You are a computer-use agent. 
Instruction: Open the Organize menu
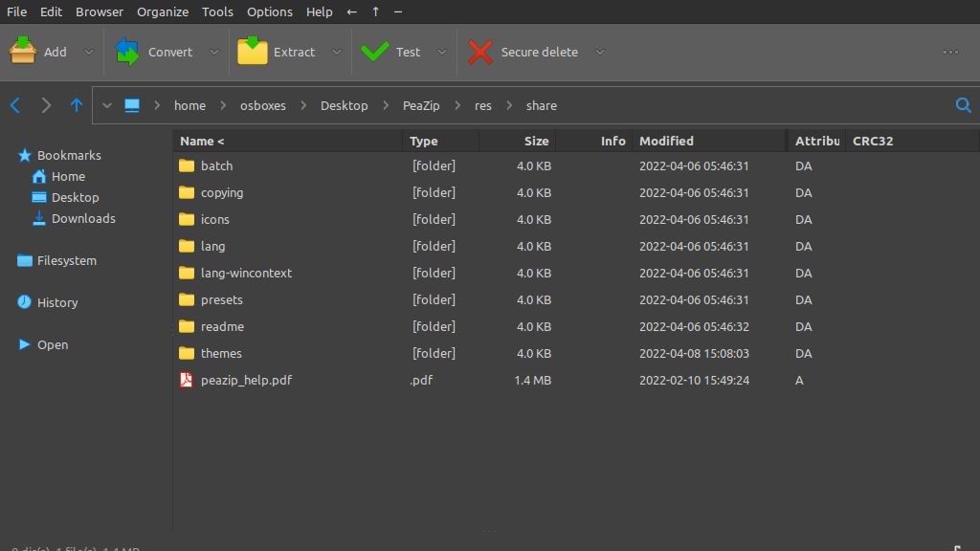click(x=163, y=11)
